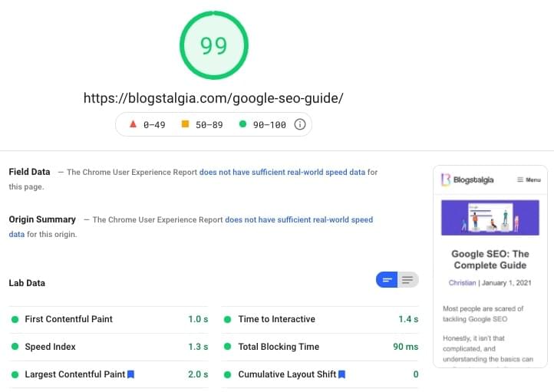Click the Largest Contentful Paint bookmark icon
The width and height of the screenshot is (554, 392).
point(131,374)
